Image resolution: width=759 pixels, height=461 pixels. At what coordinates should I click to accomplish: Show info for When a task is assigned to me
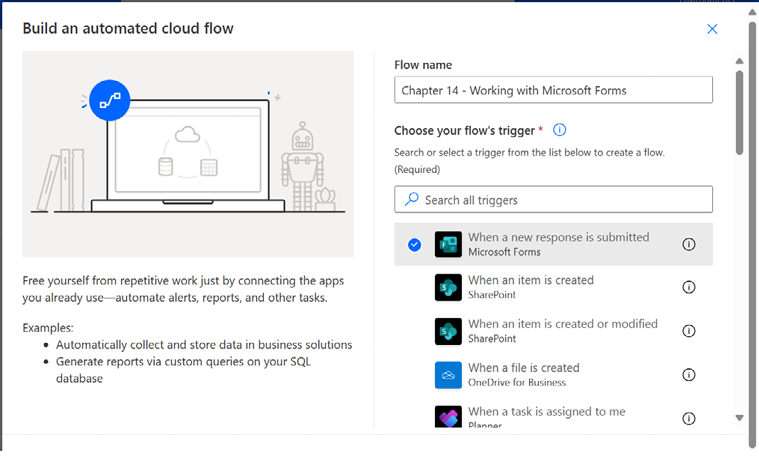[689, 418]
